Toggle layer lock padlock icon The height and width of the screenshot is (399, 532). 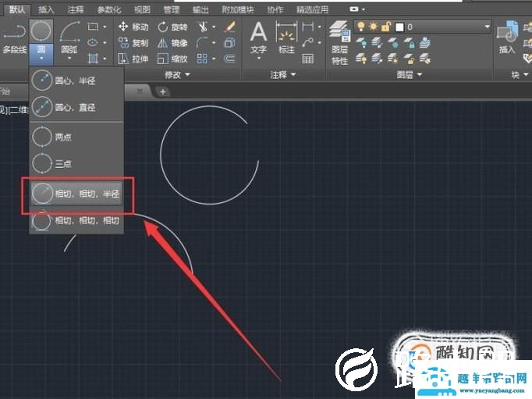pos(385,27)
